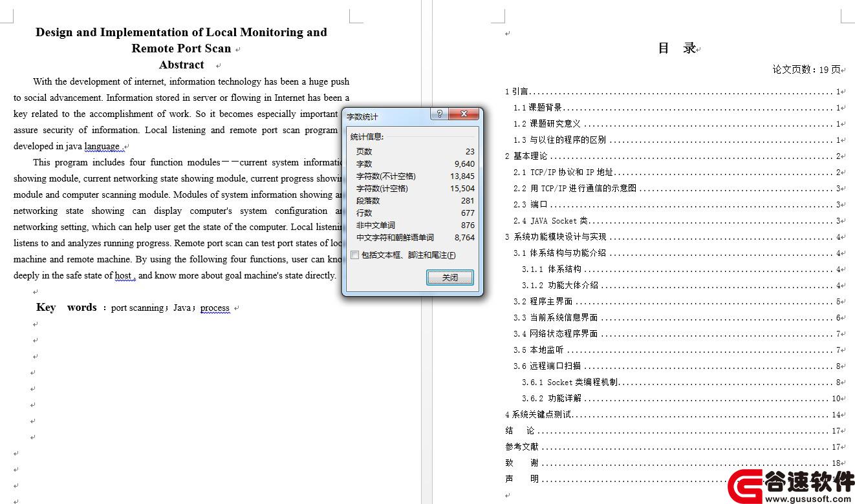The height and width of the screenshot is (504, 855).
Task: Click the 页数 value 23 in the statistics
Action: tap(470, 151)
